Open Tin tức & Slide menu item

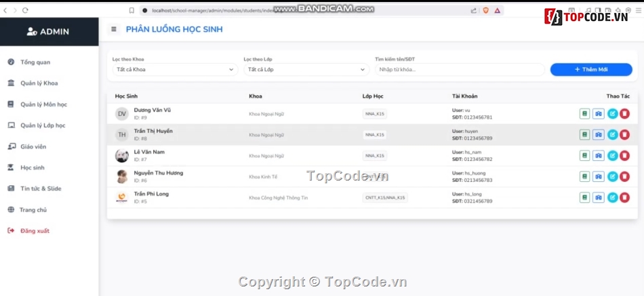pos(41,189)
